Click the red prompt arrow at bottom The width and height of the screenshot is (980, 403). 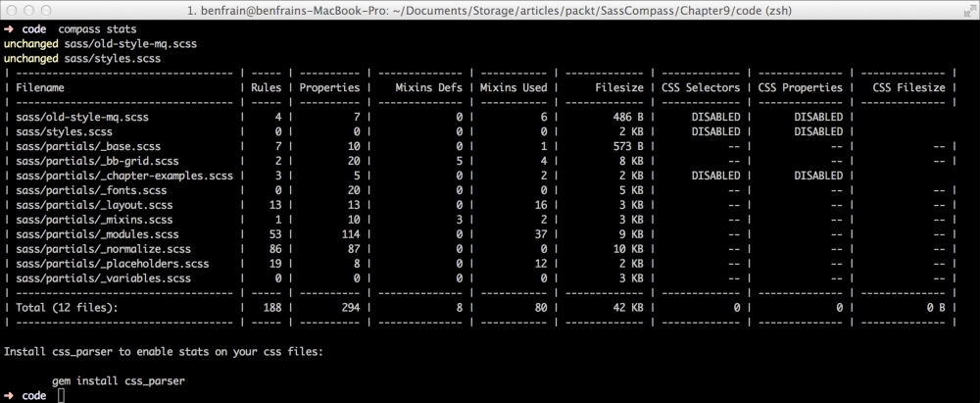click(8, 395)
